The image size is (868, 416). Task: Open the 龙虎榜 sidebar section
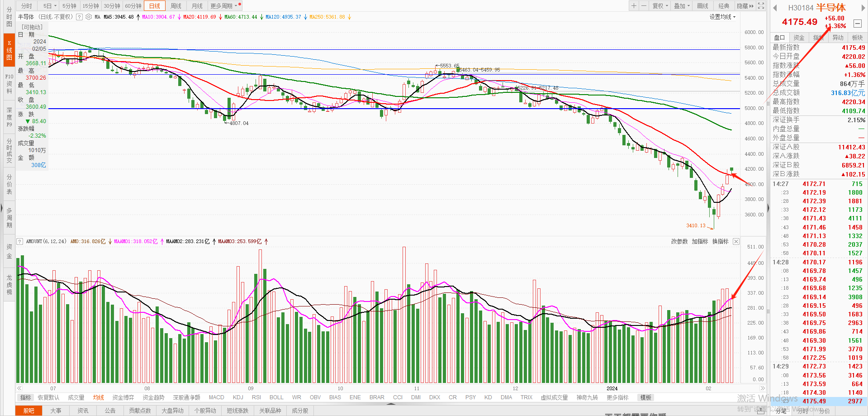tap(9, 285)
